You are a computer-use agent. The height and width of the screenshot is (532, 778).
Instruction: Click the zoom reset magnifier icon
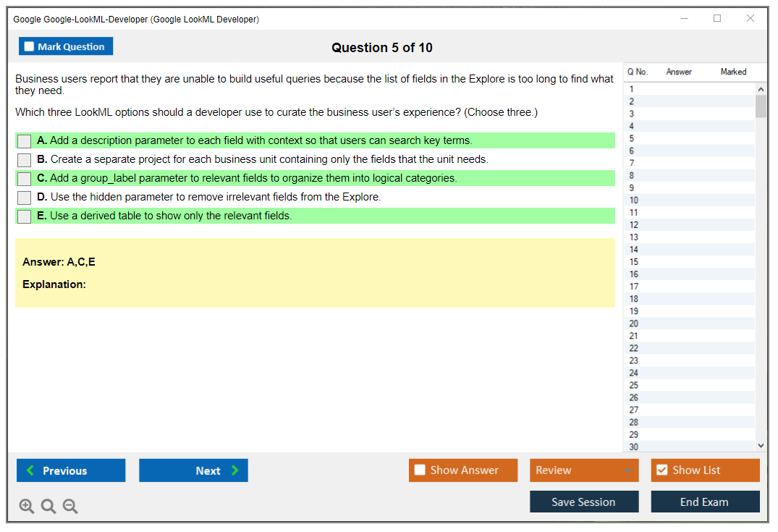click(48, 507)
